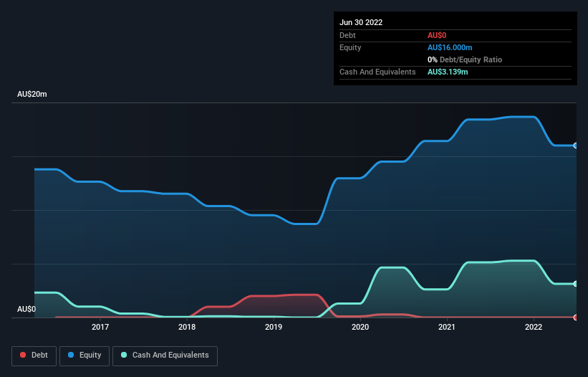This screenshot has height=377, width=588.
Task: Click the AU$3.139m cash value
Action: 448,72
